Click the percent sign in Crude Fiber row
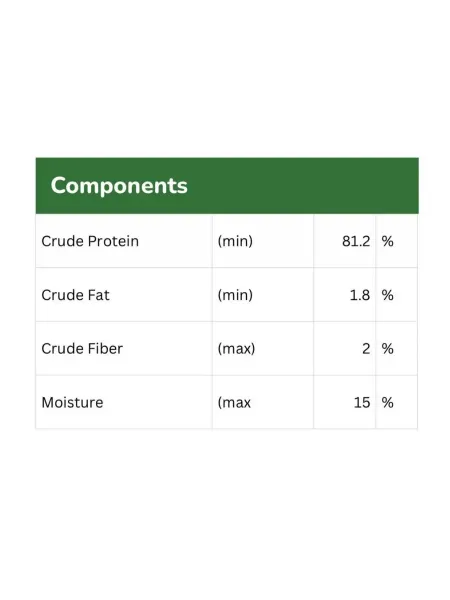The width and height of the screenshot is (450, 600). pyautogui.click(x=387, y=349)
